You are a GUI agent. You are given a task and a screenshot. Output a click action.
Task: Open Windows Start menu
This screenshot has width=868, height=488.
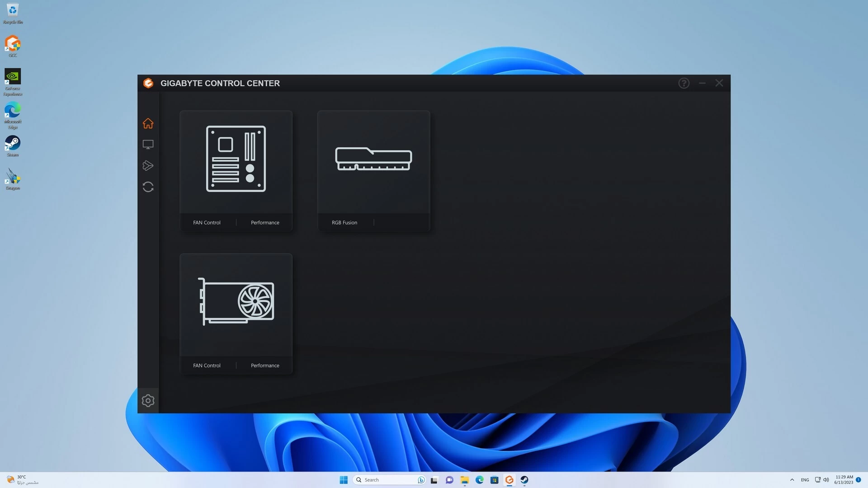click(344, 480)
